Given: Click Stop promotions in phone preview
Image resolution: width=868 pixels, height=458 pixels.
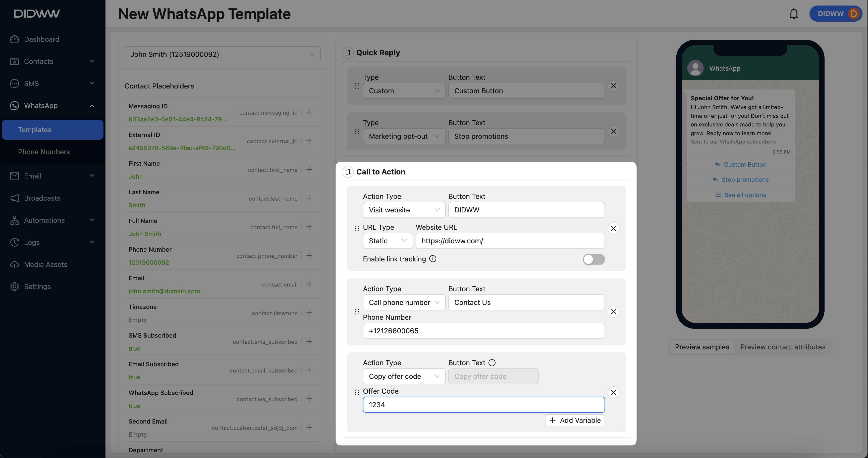Looking at the screenshot, I should (x=741, y=180).
